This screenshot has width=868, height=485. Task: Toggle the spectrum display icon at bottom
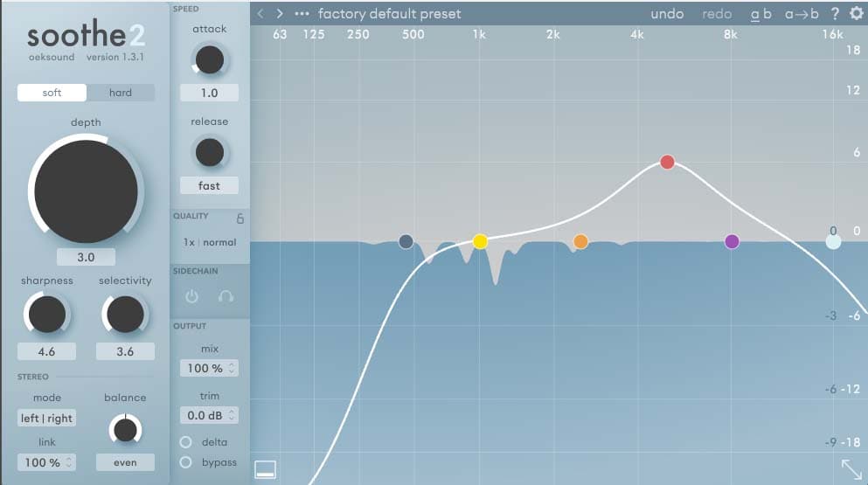pos(265,469)
